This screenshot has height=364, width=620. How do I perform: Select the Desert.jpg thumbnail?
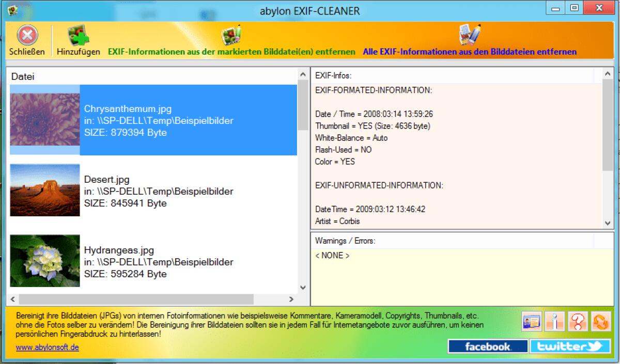(44, 190)
